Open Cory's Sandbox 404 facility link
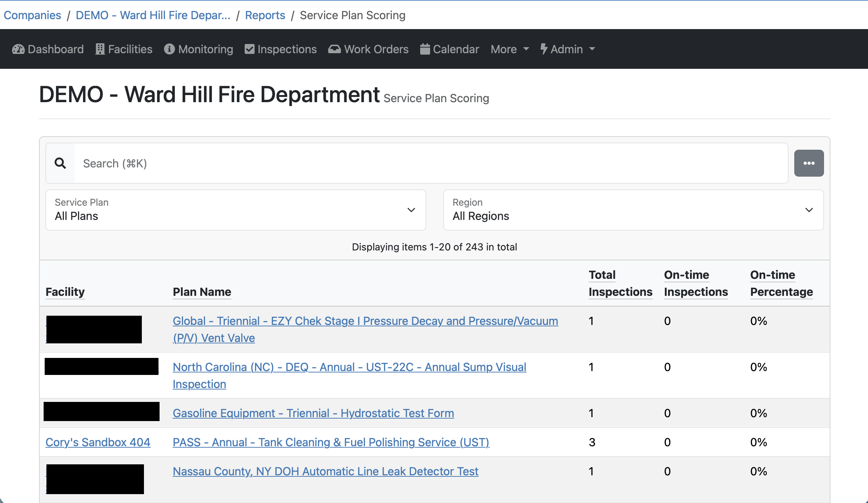The image size is (868, 503). (x=98, y=442)
